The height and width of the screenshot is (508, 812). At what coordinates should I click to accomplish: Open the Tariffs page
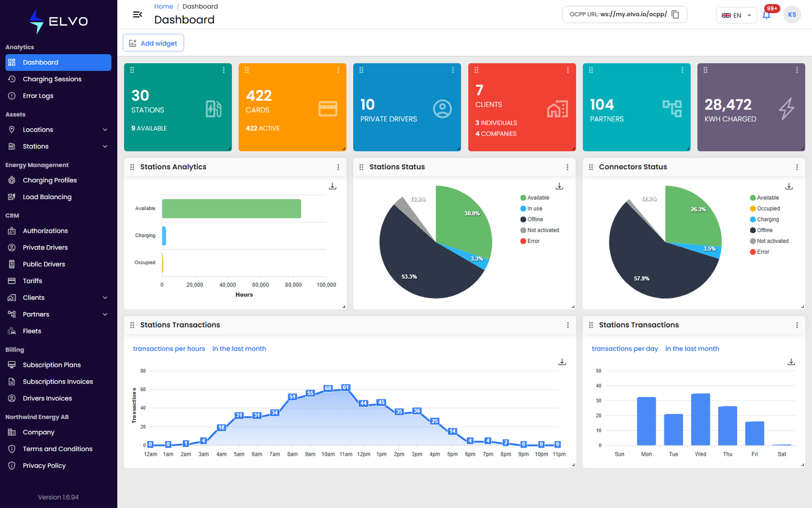[x=58, y=281]
